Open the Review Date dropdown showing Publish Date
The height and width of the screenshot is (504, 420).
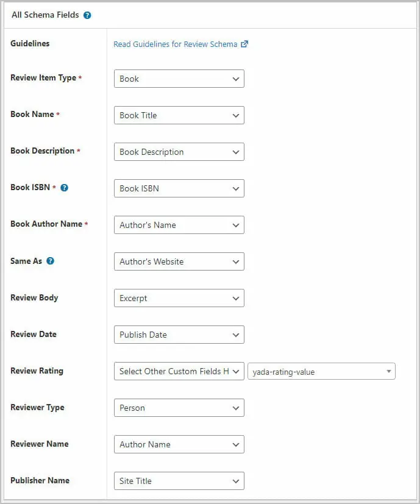[x=179, y=335]
